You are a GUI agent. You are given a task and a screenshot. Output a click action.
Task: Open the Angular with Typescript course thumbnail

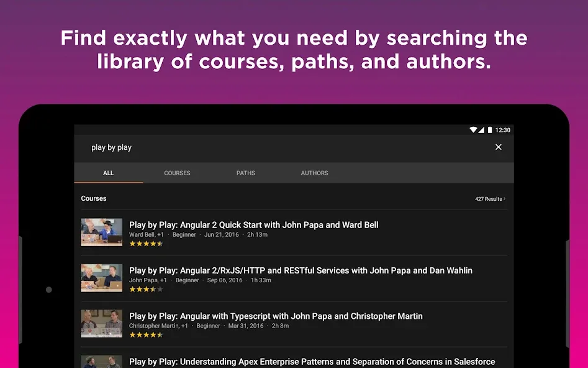102,323
